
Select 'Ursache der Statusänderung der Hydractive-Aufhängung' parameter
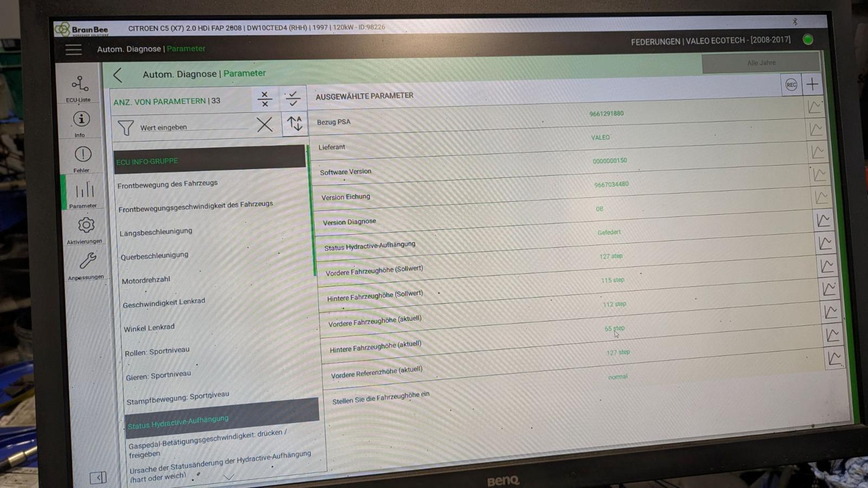tap(220, 465)
